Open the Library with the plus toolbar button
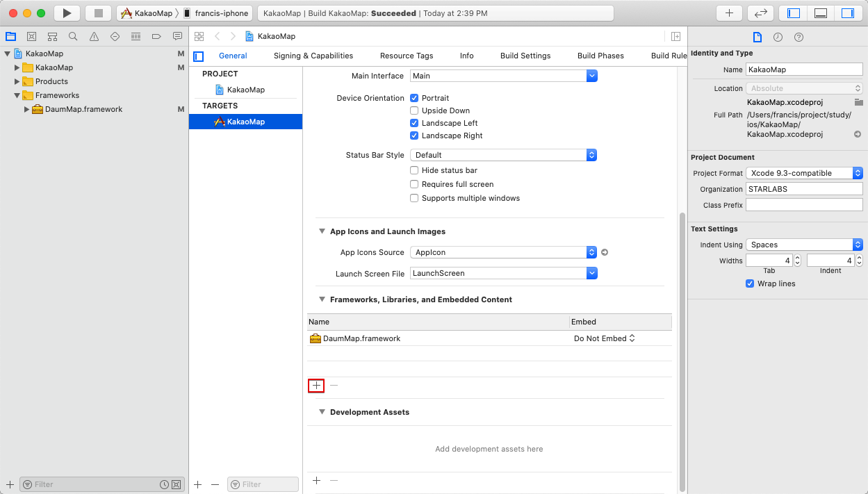The width and height of the screenshot is (868, 494). (729, 13)
